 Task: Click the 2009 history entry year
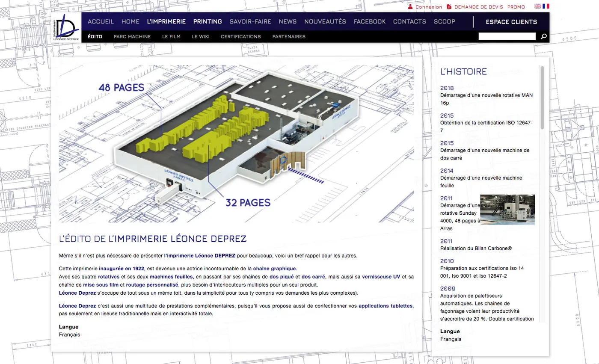[448, 288]
